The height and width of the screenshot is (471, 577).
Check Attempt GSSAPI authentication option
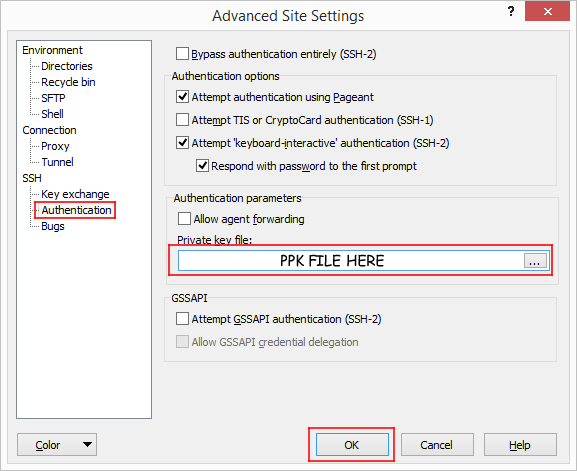coord(182,319)
